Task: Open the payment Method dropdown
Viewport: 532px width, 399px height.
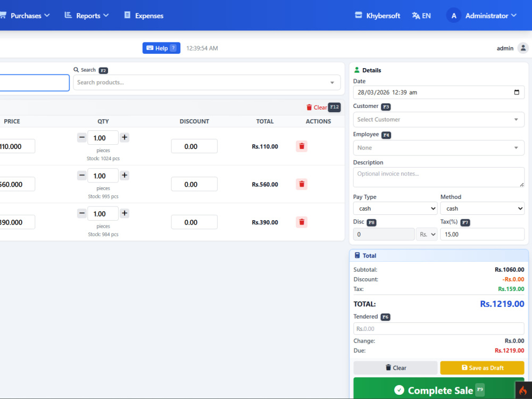Action: tap(482, 209)
